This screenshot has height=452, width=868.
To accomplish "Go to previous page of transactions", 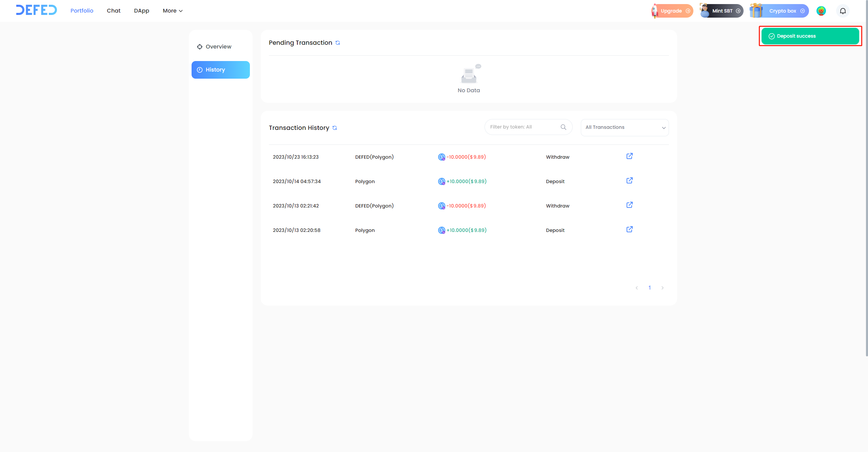I will (637, 288).
